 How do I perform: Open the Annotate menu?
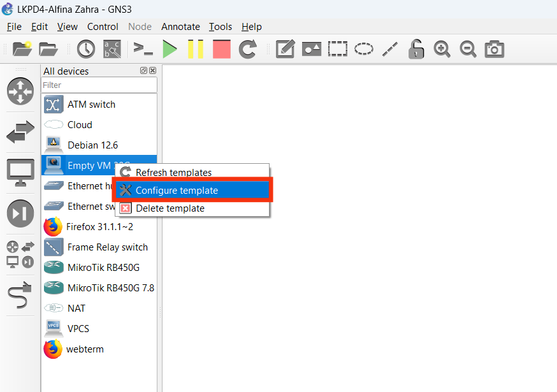pyautogui.click(x=180, y=26)
